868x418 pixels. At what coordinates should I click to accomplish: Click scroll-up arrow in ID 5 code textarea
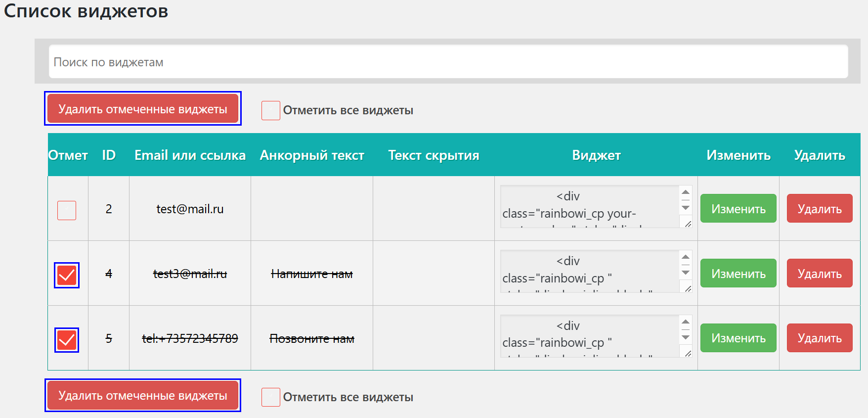pyautogui.click(x=686, y=322)
